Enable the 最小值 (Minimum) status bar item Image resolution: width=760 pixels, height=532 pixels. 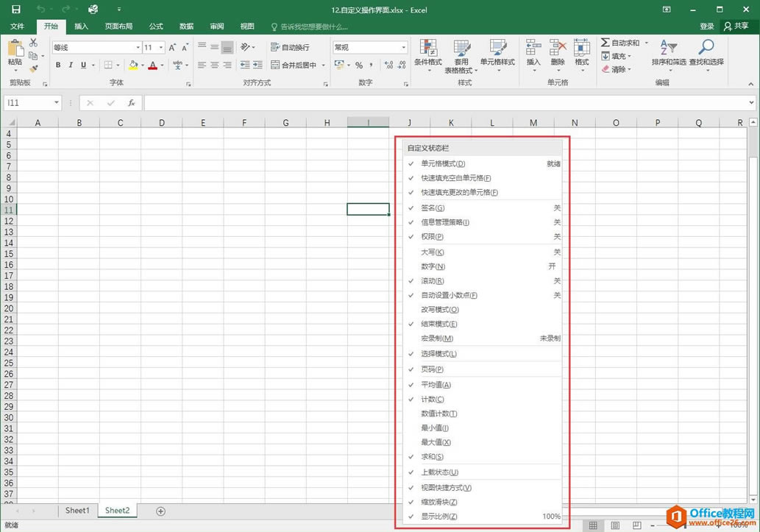[434, 428]
